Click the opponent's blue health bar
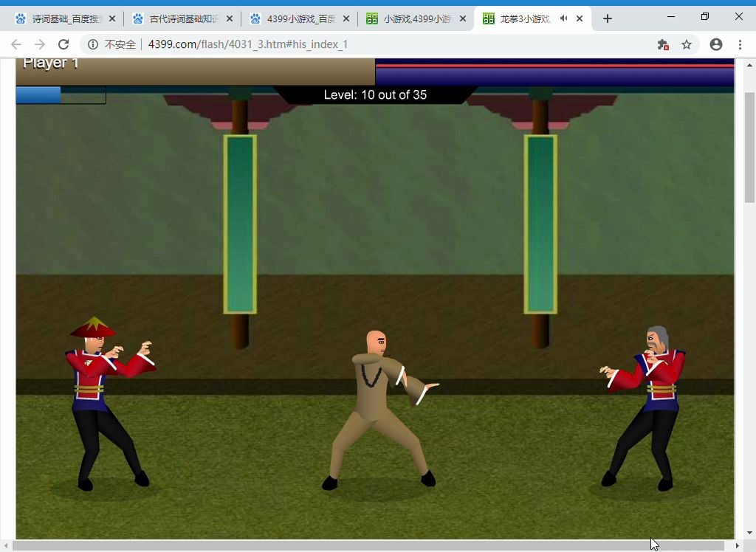Viewport: 756px width, 552px height. (555, 72)
